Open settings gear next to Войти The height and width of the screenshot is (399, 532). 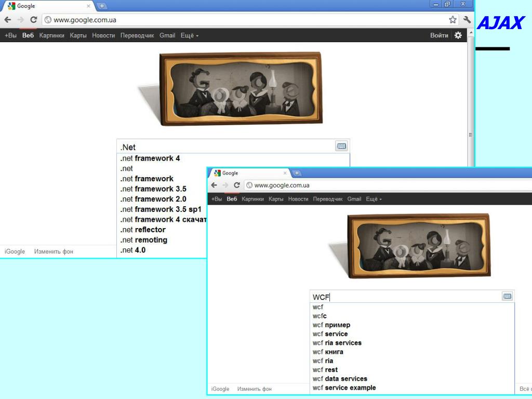pyautogui.click(x=458, y=35)
